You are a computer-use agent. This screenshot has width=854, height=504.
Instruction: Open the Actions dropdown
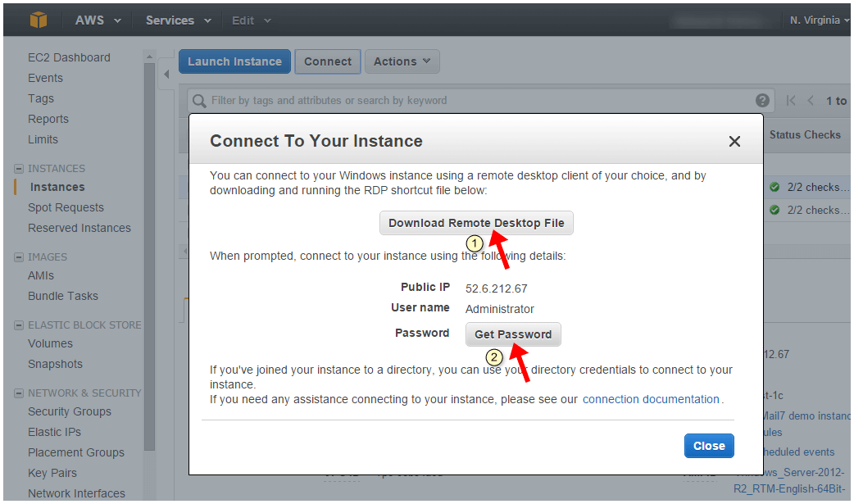pyautogui.click(x=402, y=61)
